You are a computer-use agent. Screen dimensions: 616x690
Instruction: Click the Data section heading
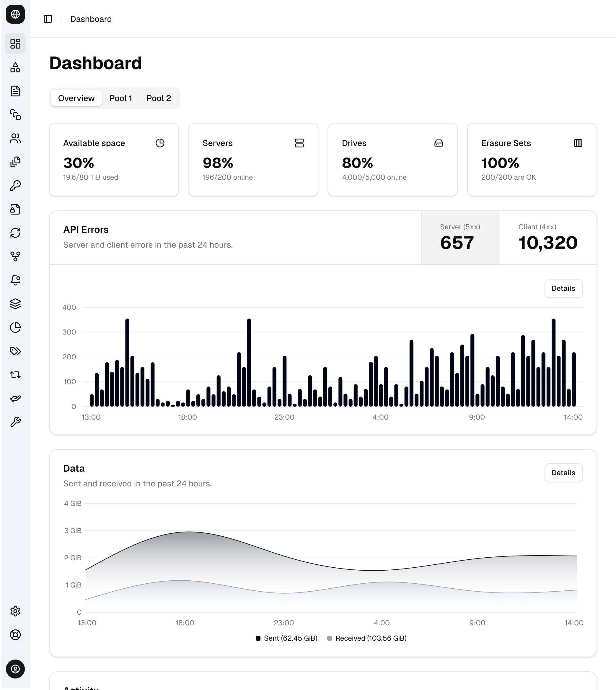point(74,468)
